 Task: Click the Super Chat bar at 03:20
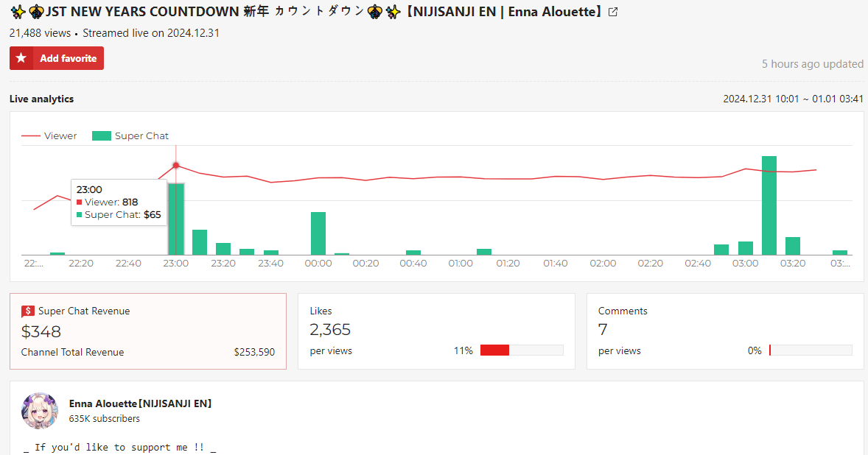pyautogui.click(x=793, y=246)
